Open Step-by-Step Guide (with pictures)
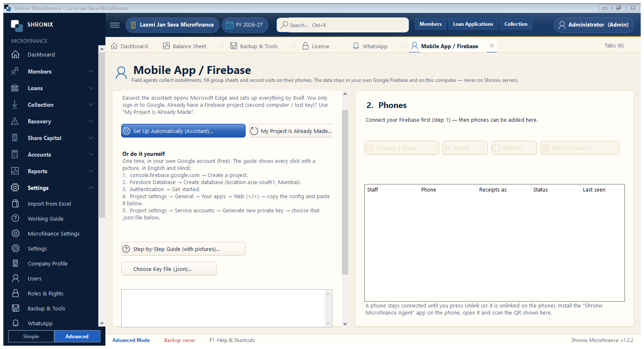This screenshot has width=644, height=349. point(183,249)
